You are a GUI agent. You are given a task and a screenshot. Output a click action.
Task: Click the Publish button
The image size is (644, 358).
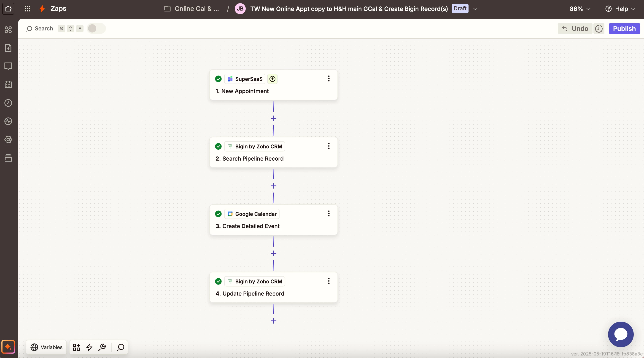tap(624, 29)
